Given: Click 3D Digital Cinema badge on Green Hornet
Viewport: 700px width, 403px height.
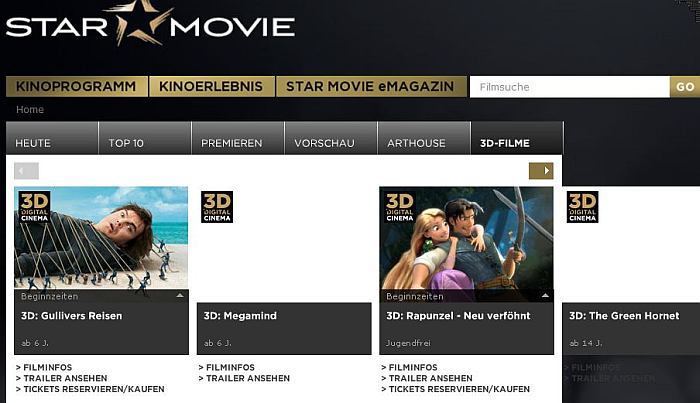Looking at the screenshot, I should (582, 207).
